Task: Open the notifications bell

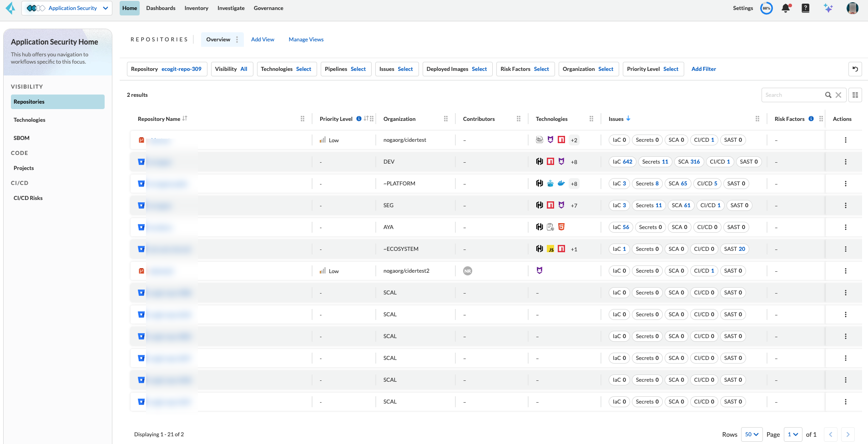Action: [786, 8]
